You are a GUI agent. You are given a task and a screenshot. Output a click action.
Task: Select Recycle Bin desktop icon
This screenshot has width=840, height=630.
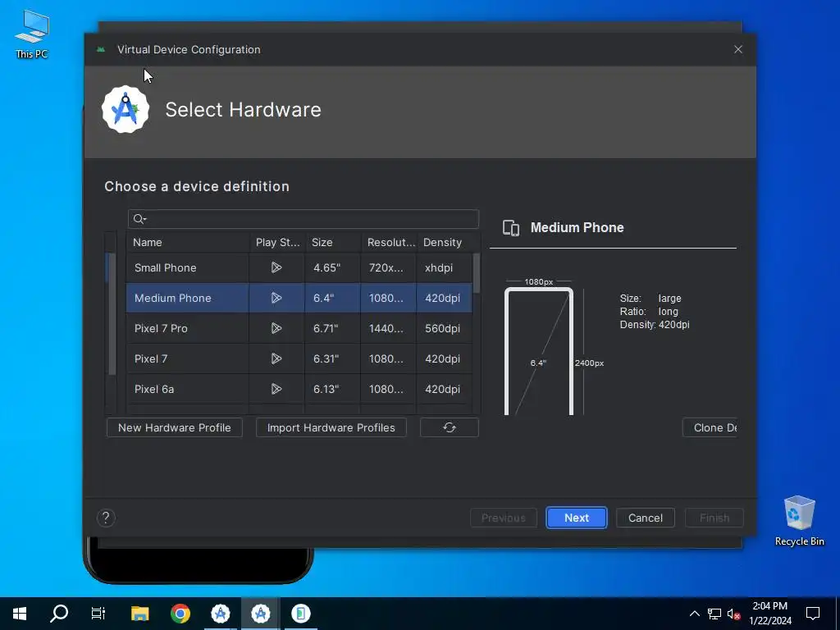click(x=799, y=521)
